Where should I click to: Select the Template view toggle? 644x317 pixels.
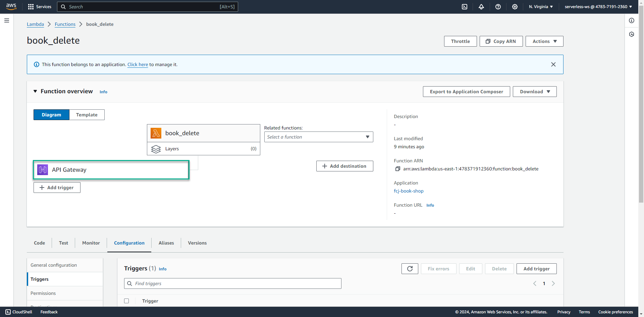tap(87, 115)
